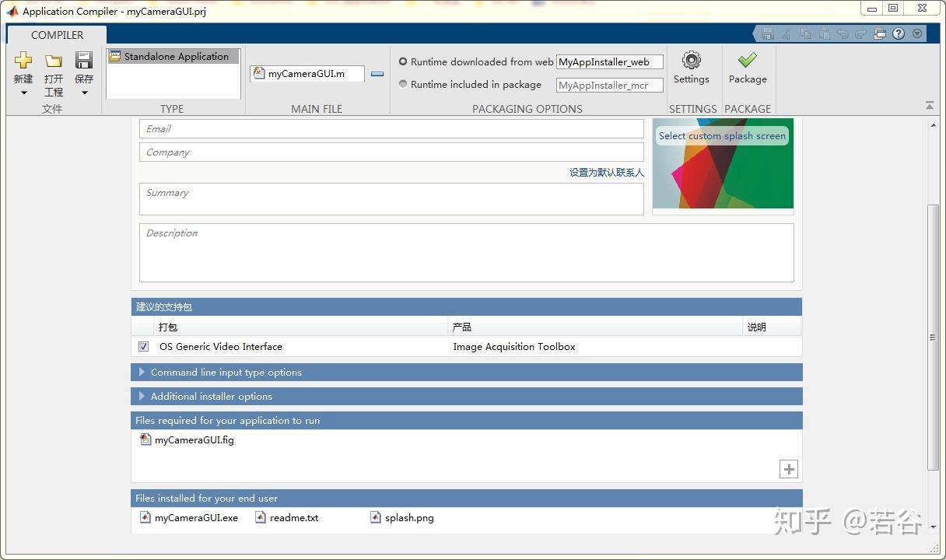
Task: Remove main file with the minus icon
Action: coord(377,74)
